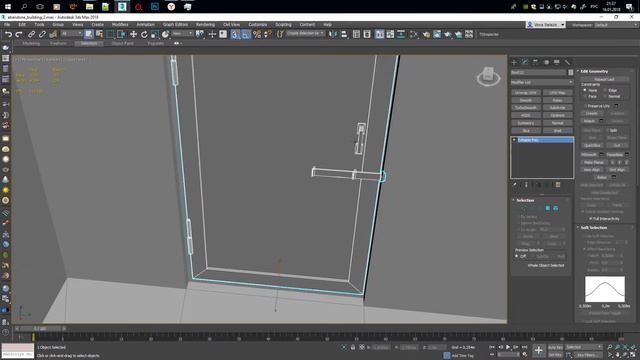This screenshot has height=360, width=640.
Task: Switch to the Modify panel icon
Action: (525, 62)
